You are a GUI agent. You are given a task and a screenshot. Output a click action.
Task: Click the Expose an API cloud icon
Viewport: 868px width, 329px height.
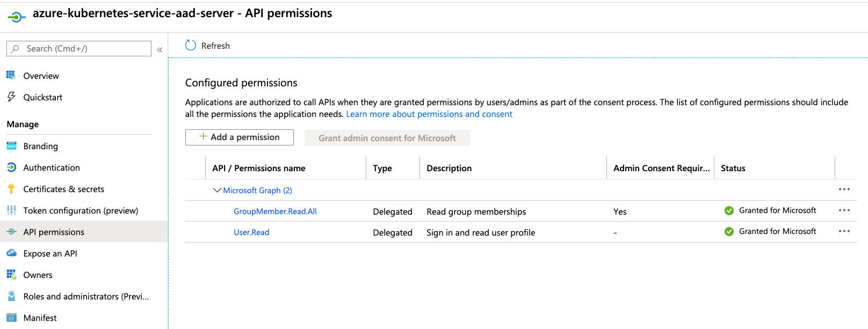coord(11,253)
